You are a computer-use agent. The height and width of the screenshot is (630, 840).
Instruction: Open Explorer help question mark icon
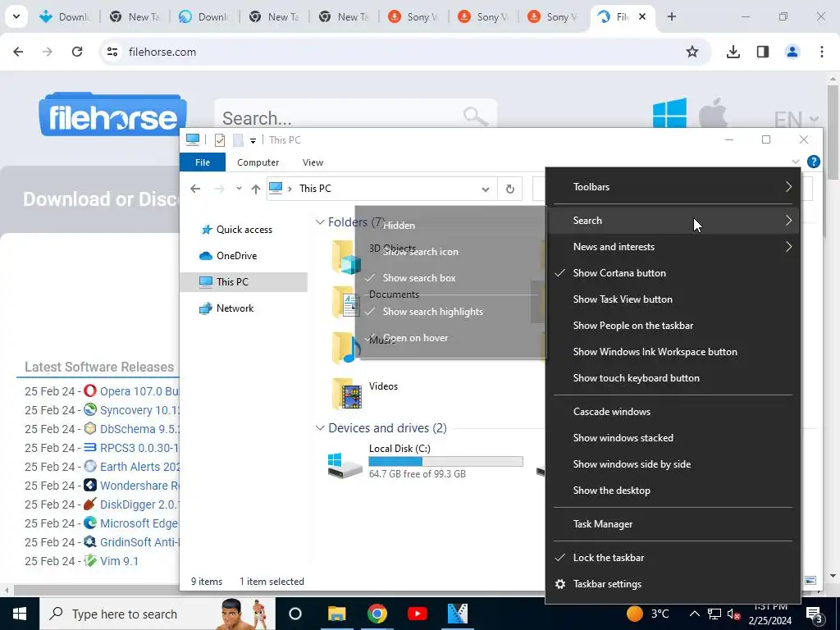(x=813, y=162)
